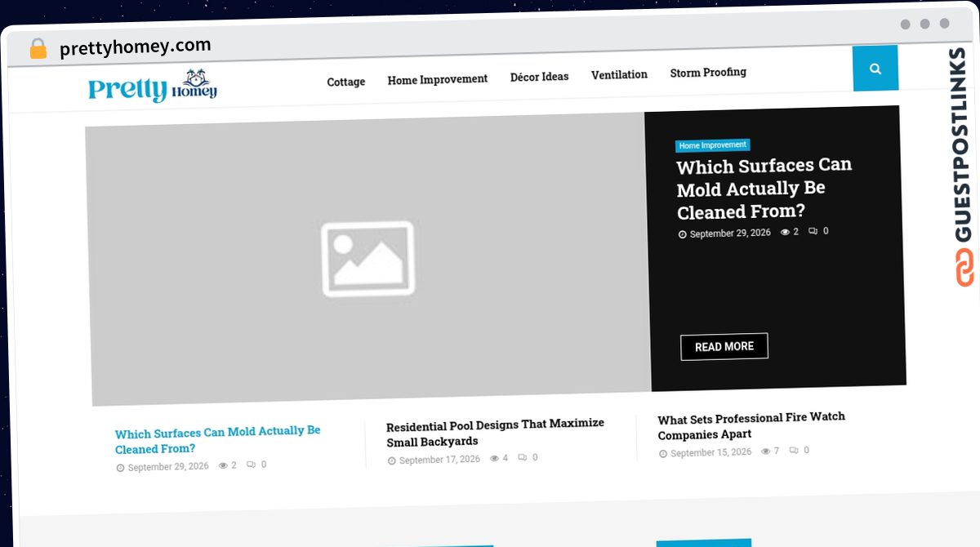
Task: Open the Storm Proofing menu item
Action: point(708,73)
